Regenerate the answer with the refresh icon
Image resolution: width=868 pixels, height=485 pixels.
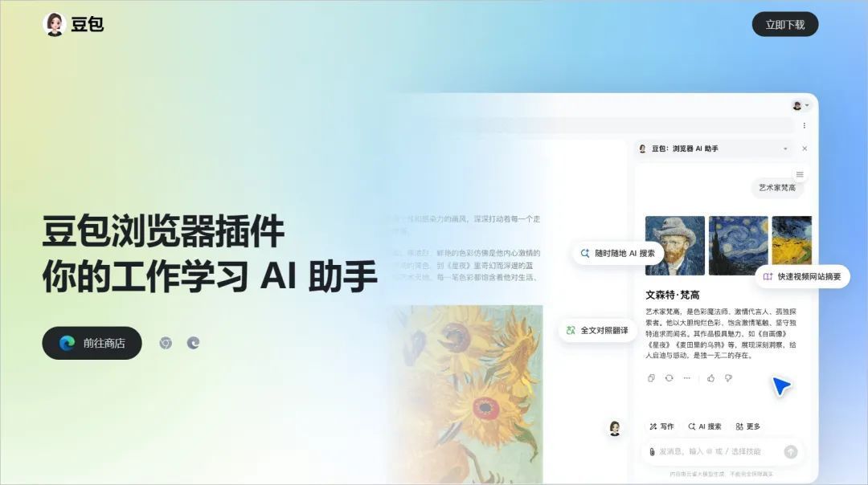coord(669,378)
